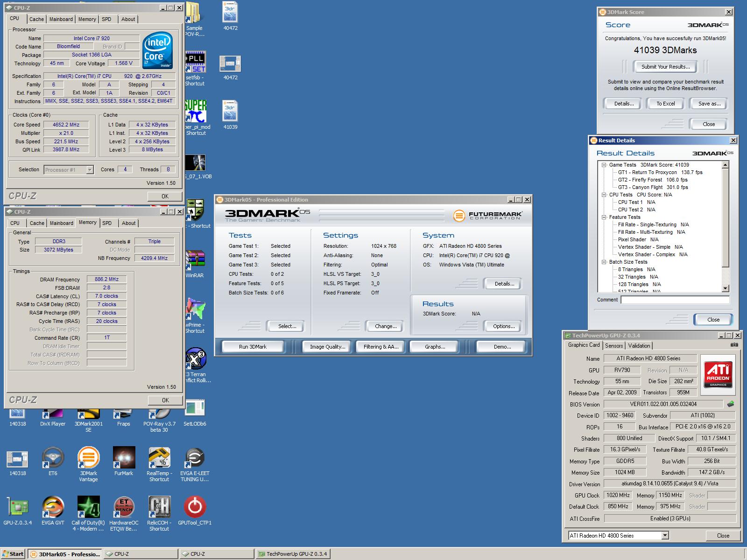Click Demo... button in 3DMark05
This screenshot has height=560, width=747.
point(502,347)
